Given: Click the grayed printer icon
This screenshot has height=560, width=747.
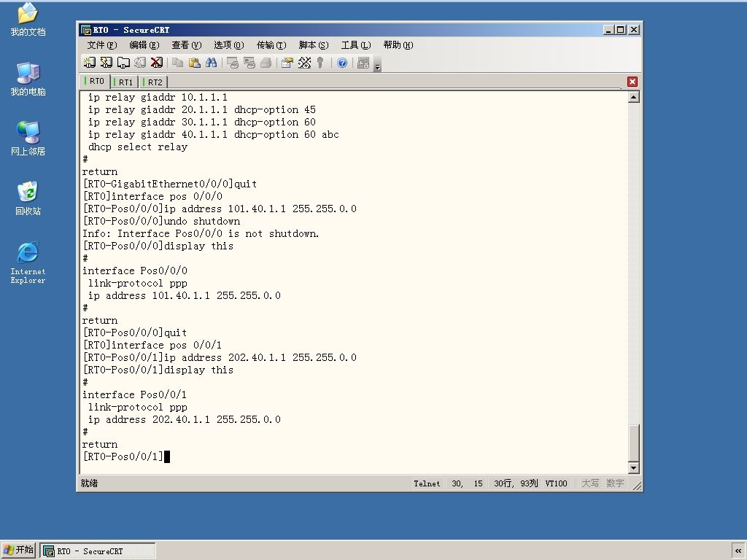Looking at the screenshot, I should [x=266, y=63].
